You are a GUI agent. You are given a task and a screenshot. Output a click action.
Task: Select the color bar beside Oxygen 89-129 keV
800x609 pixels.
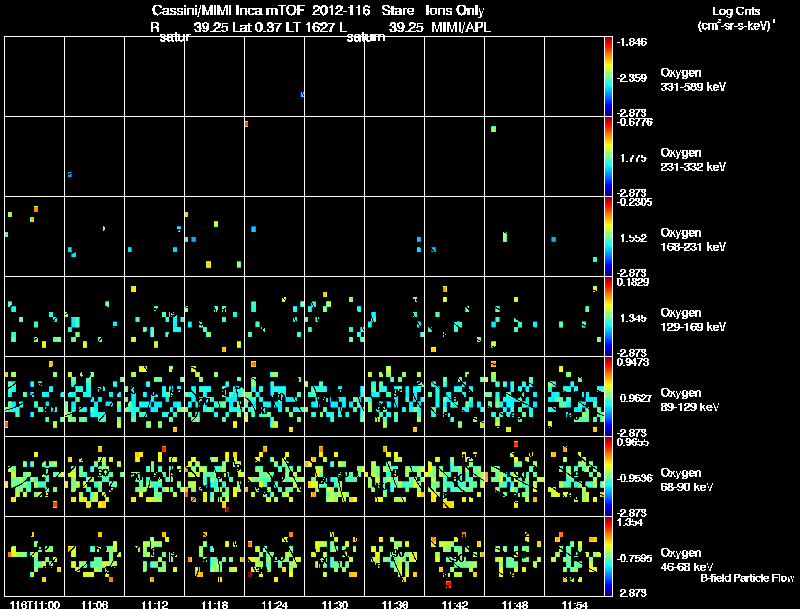click(608, 397)
